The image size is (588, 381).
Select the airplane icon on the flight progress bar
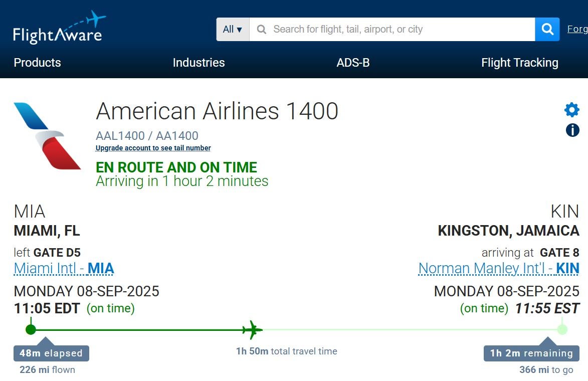click(251, 329)
